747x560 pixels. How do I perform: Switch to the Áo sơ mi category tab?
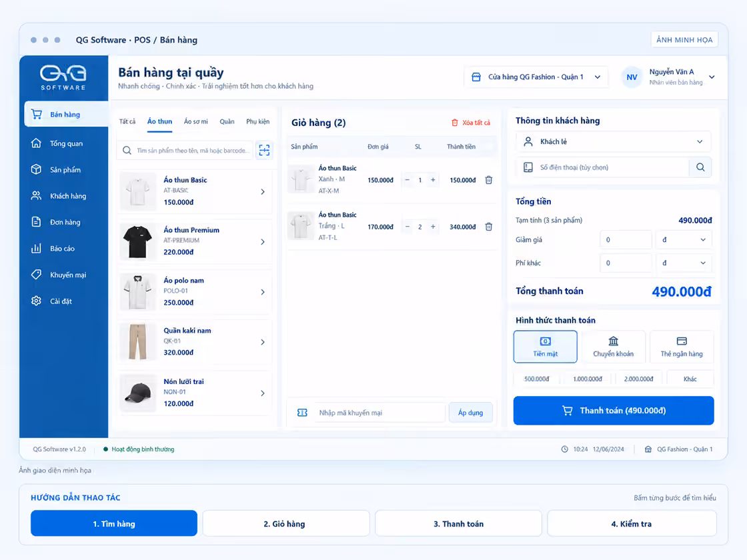196,121
